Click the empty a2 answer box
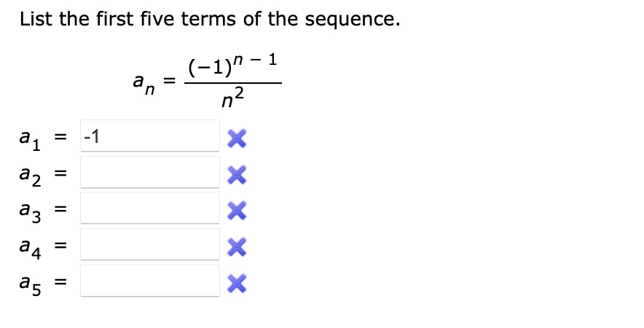The image size is (644, 328). [149, 173]
